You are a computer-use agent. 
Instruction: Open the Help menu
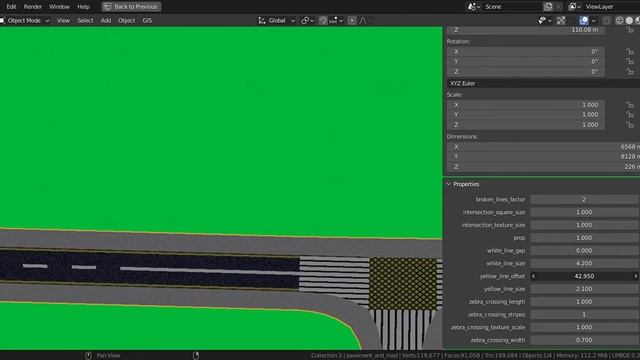coord(83,7)
